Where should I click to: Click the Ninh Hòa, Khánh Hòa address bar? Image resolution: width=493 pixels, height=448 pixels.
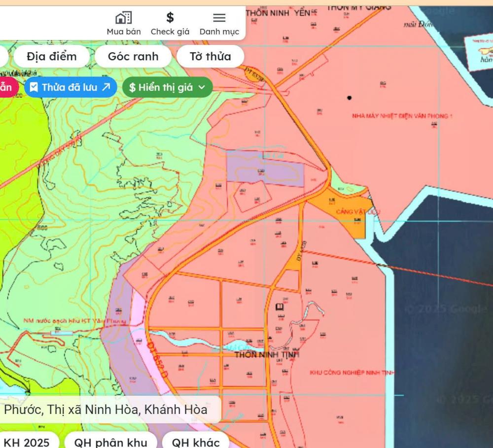click(106, 410)
